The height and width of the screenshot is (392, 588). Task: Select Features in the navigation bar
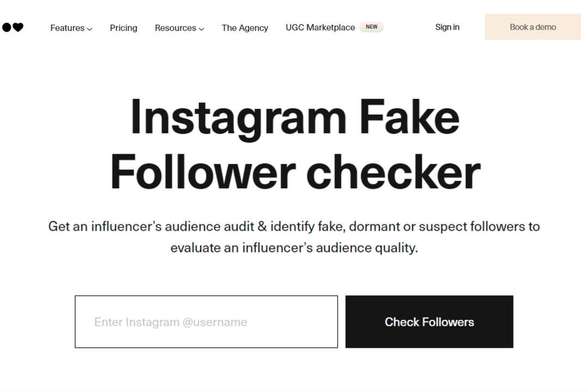pos(67,28)
